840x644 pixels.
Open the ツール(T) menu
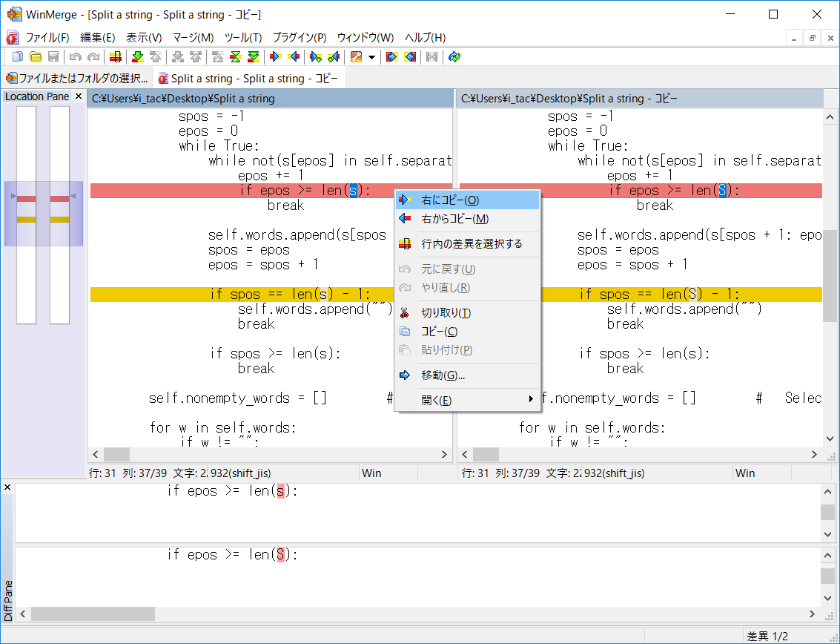click(242, 38)
